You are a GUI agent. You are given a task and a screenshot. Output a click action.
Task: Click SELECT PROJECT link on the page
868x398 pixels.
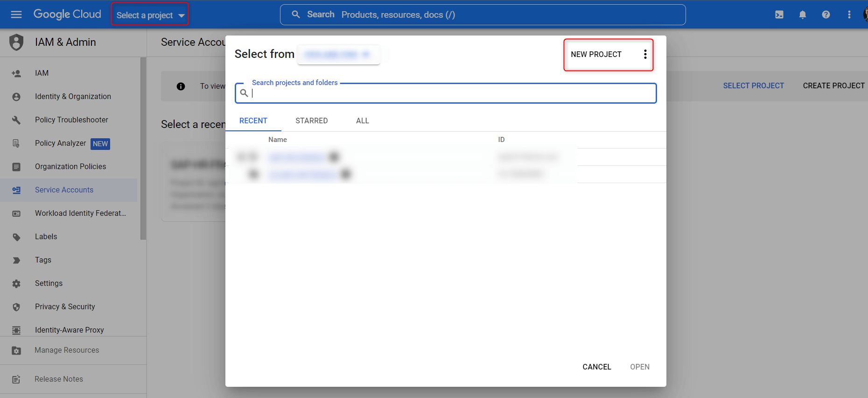[754, 85]
